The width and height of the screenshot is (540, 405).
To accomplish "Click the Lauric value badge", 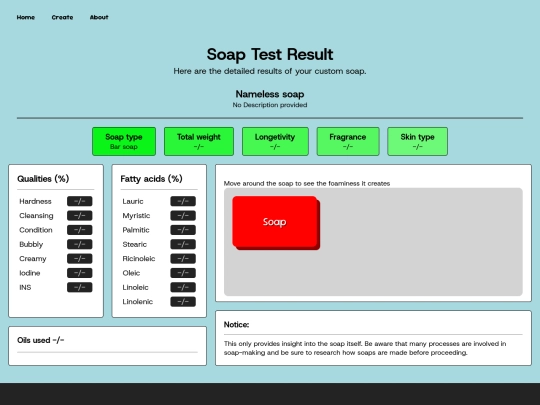I will tap(183, 201).
